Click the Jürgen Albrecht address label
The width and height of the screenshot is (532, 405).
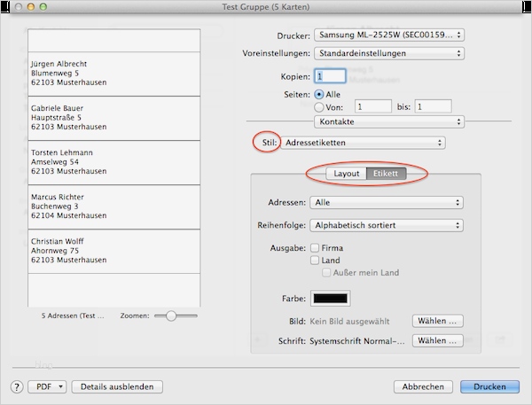coord(114,74)
